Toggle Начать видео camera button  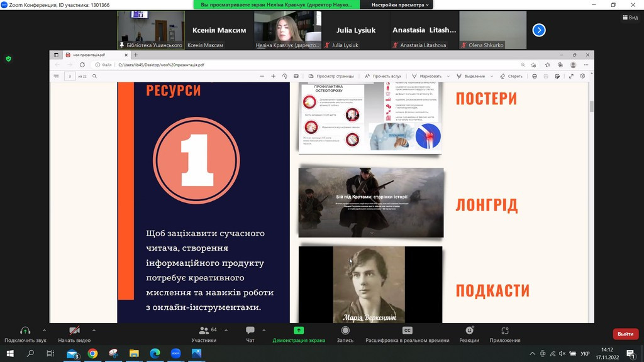click(74, 334)
